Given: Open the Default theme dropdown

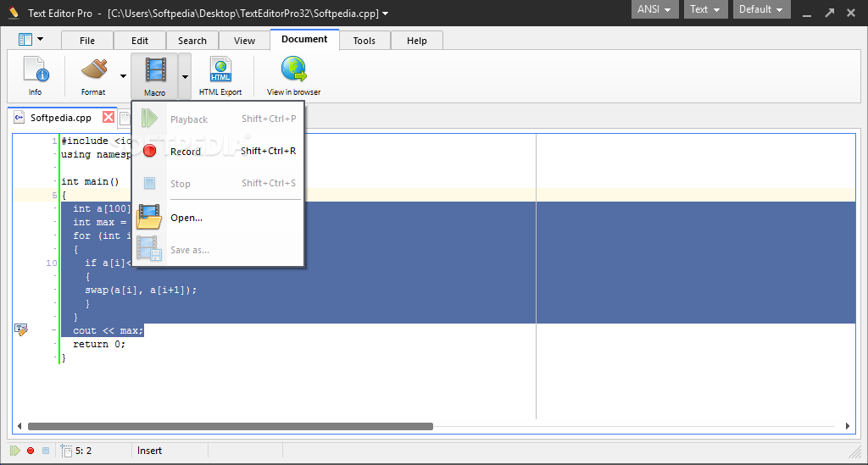Looking at the screenshot, I should tap(761, 9).
